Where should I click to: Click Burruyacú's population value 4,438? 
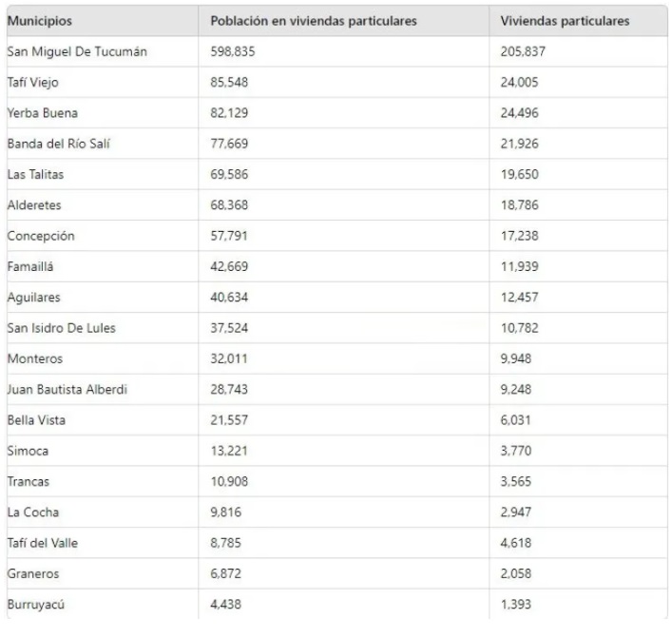(228, 605)
